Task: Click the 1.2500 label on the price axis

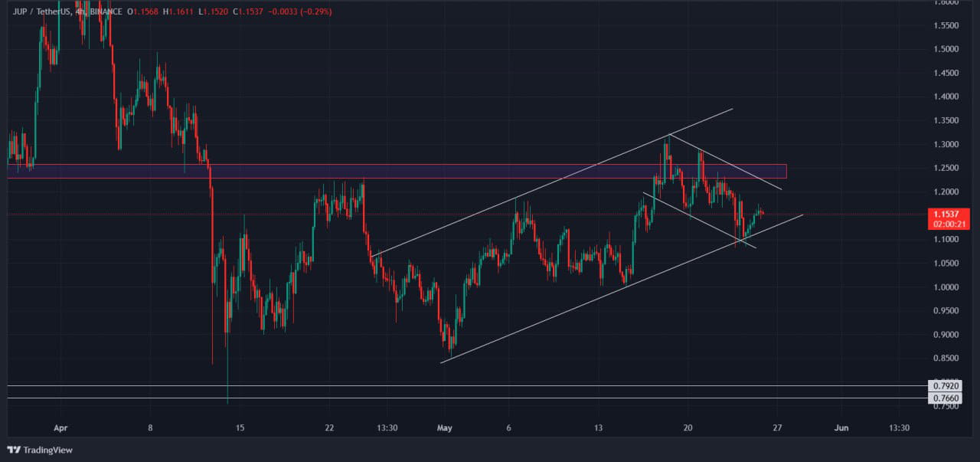Action: pos(946,168)
